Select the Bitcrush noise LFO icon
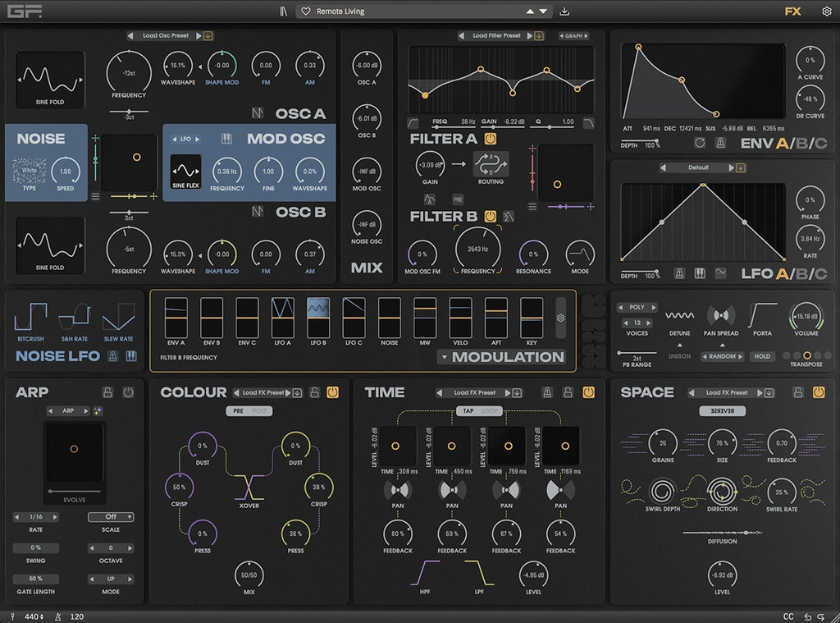The height and width of the screenshot is (623, 840). point(31,318)
